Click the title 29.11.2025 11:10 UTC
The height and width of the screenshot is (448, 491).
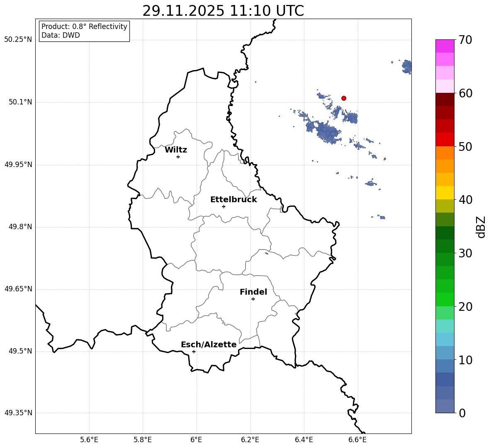[x=223, y=11]
